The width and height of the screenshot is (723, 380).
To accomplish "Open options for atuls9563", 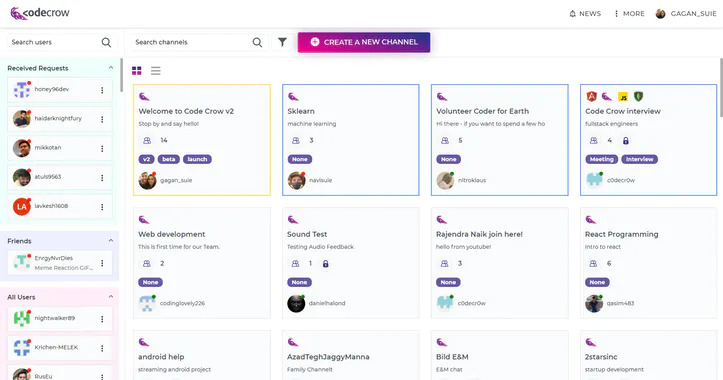I will click(x=102, y=178).
